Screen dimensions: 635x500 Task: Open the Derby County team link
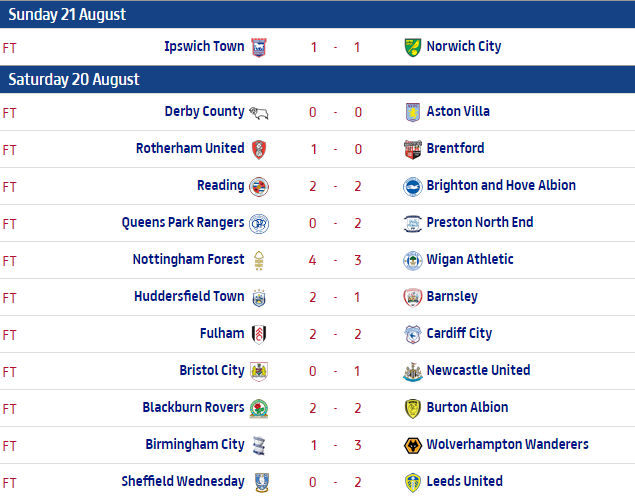coord(204,112)
